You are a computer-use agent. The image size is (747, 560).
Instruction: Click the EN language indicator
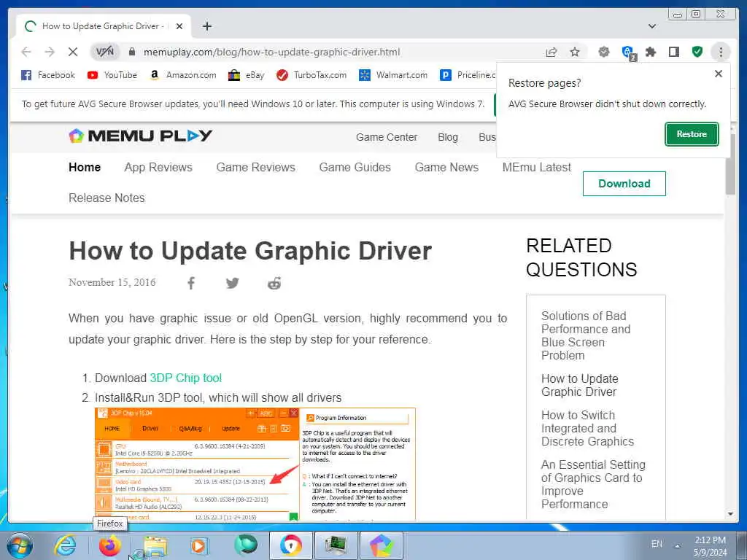tap(657, 544)
